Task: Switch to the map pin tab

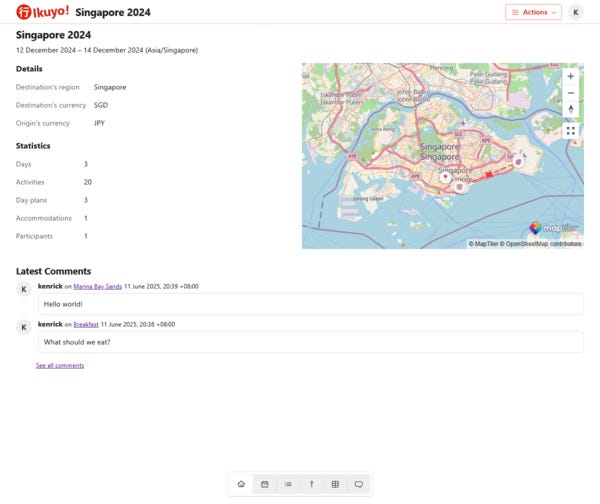Action: pyautogui.click(x=311, y=484)
